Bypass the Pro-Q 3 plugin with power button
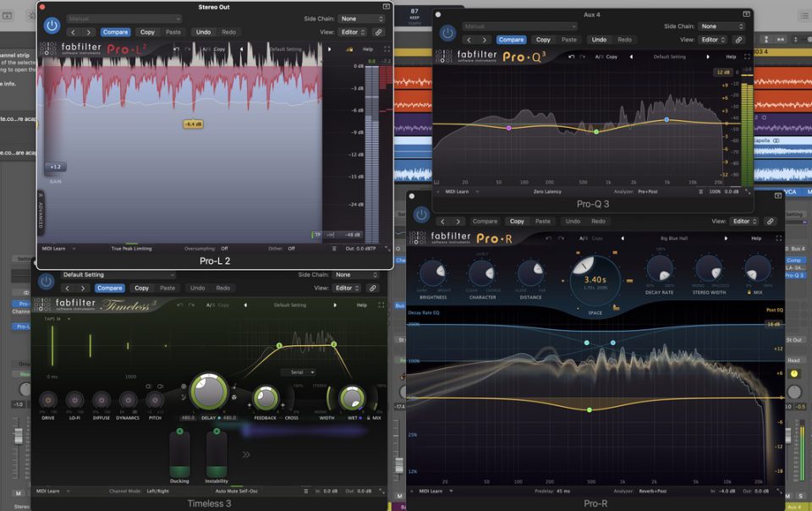The width and height of the screenshot is (812, 511). tap(447, 33)
